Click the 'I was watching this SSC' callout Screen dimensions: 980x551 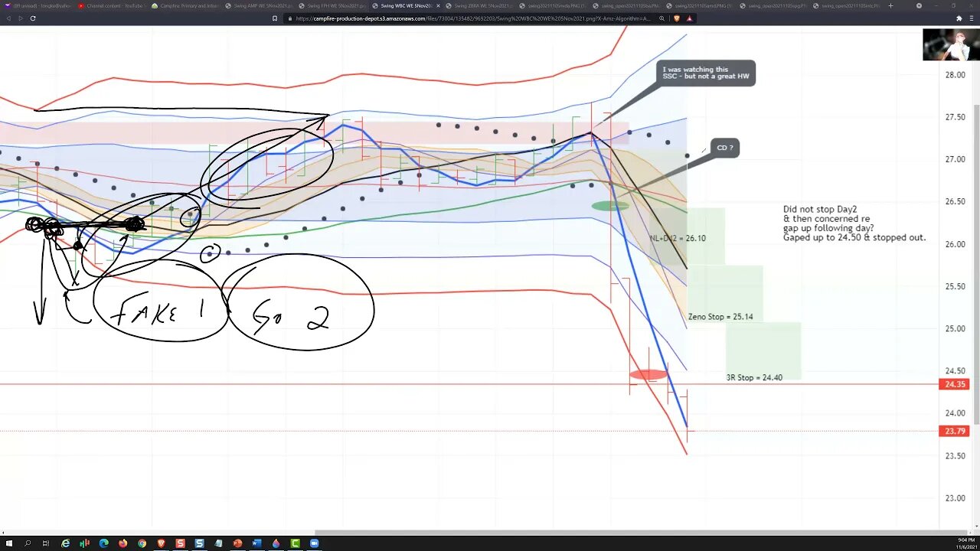(x=706, y=73)
